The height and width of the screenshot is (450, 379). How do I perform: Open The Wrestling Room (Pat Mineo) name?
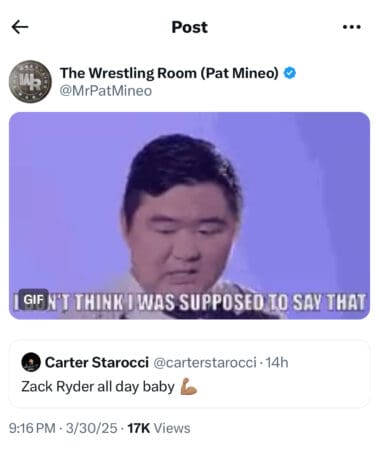coord(169,73)
